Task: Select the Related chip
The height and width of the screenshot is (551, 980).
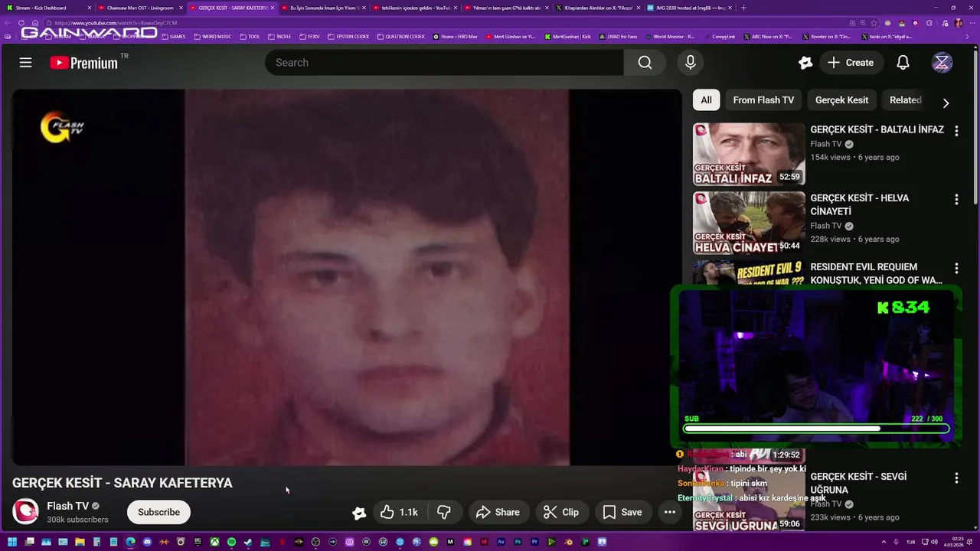Action: coord(905,100)
